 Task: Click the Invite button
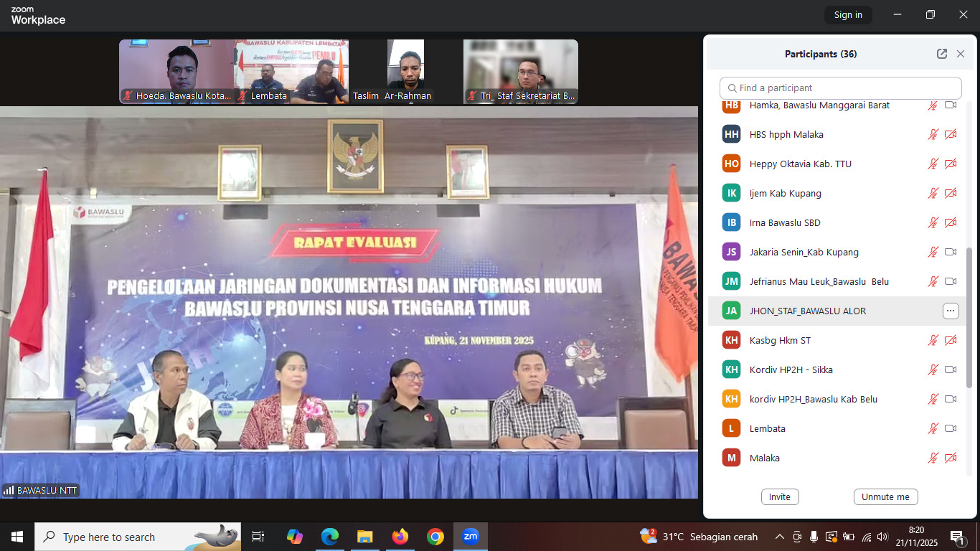[780, 496]
